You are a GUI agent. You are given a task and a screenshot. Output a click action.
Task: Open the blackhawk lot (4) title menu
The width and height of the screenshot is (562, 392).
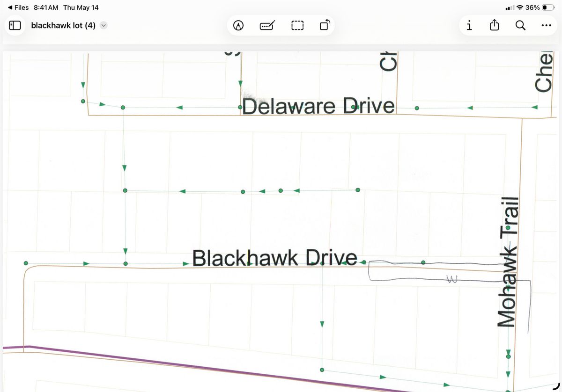63,25
